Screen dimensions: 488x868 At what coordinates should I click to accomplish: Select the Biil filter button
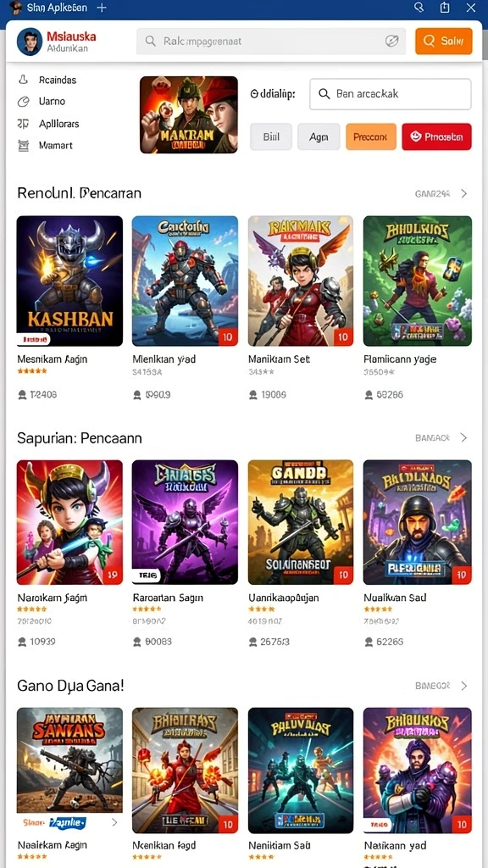pyautogui.click(x=271, y=136)
